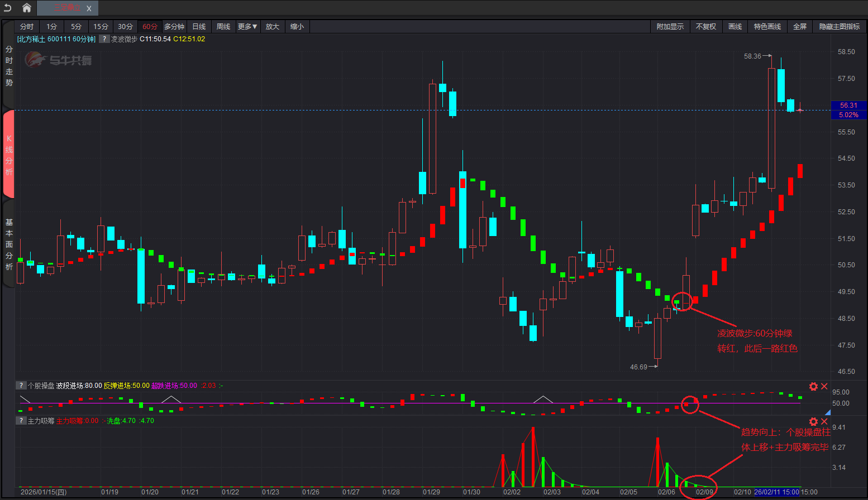
Task: Close the 个股操盘 indicator panel
Action: pyautogui.click(x=824, y=386)
